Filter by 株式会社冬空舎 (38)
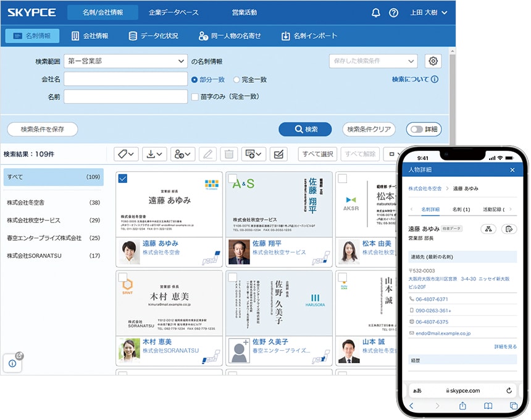Image resolution: width=531 pixels, height=420 pixels. click(x=54, y=203)
